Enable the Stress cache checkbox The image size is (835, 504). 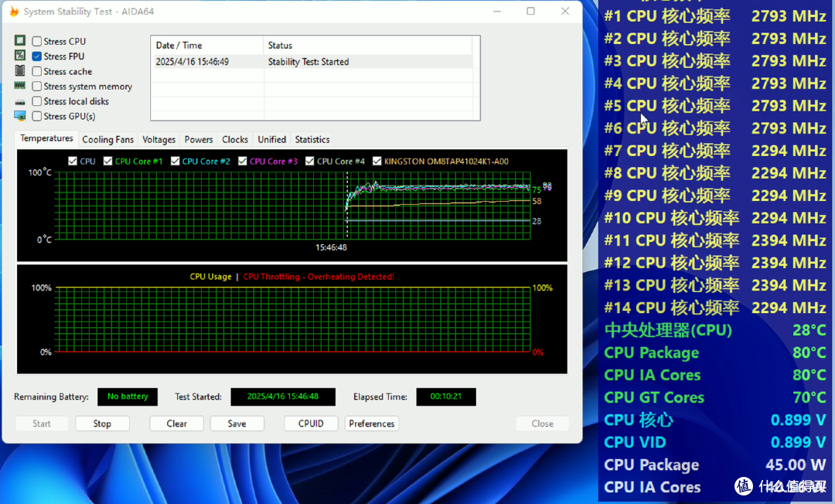point(37,71)
